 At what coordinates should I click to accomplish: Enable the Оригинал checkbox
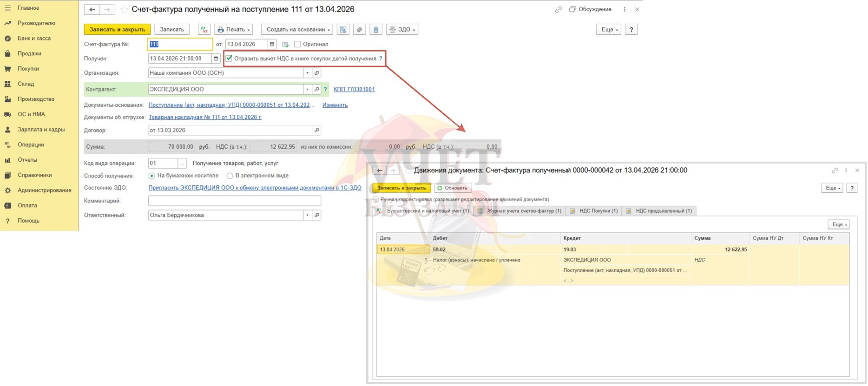tap(297, 45)
